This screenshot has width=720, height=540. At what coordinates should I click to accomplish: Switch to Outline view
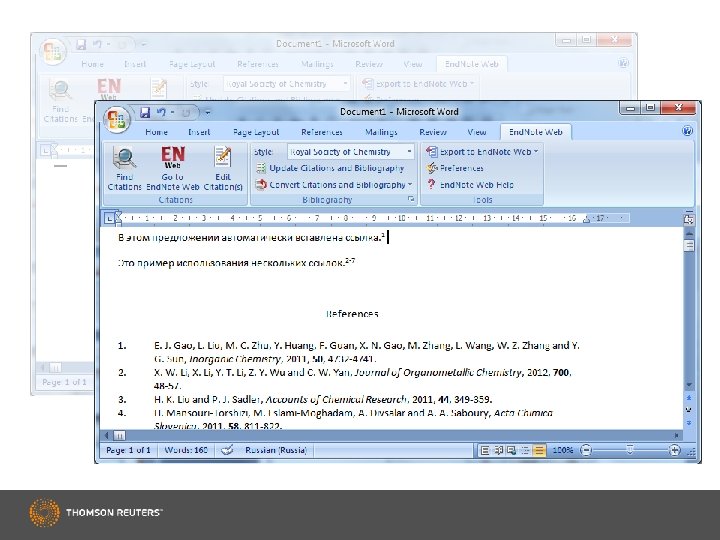pos(525,450)
